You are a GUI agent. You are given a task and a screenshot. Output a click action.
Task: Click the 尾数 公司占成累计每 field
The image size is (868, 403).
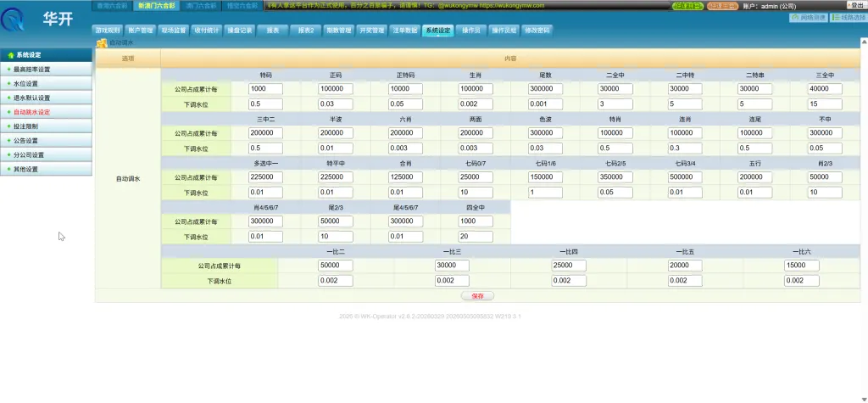(x=545, y=89)
